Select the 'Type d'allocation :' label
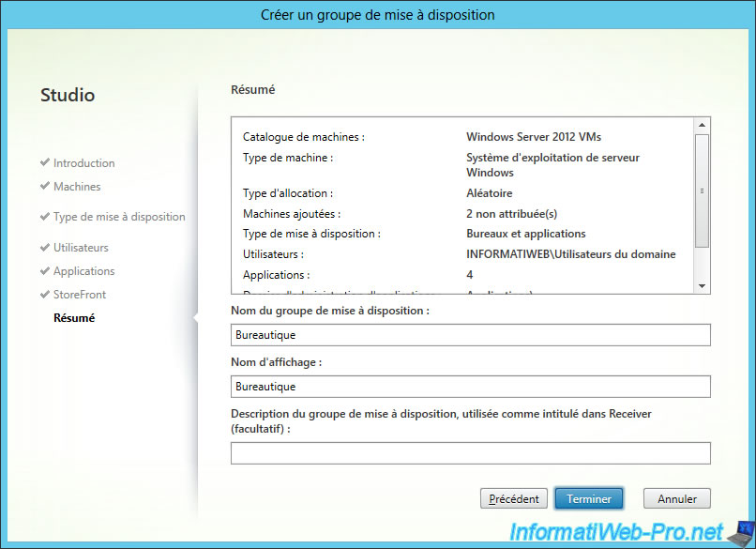 288,193
